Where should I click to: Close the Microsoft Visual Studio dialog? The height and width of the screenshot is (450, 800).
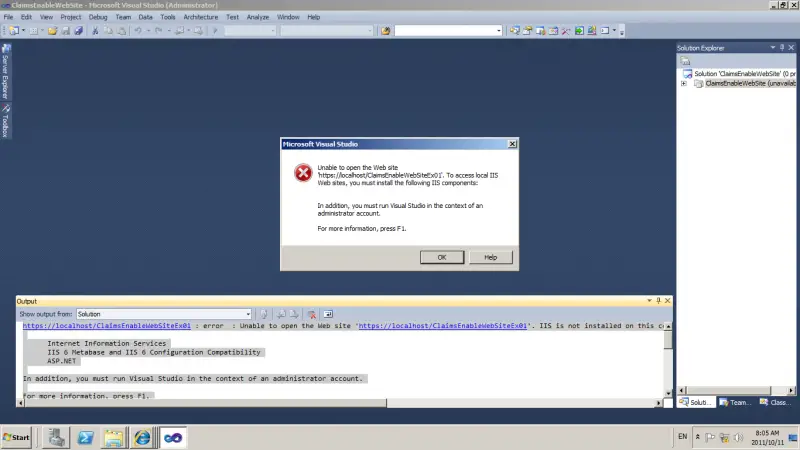512,144
